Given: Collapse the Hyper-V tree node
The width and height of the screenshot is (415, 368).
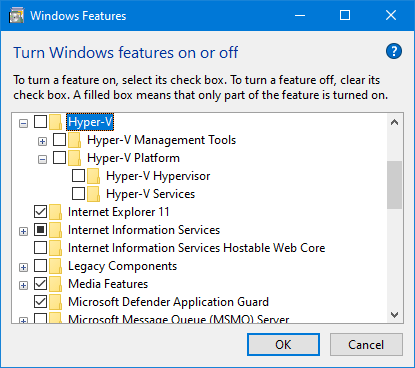Looking at the screenshot, I should point(23,124).
